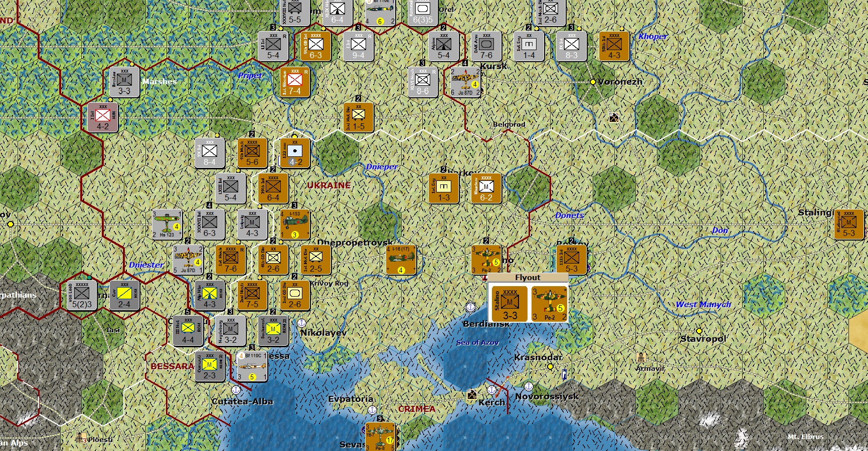The width and height of the screenshot is (868, 451).
Task: Select the 4th GD Div 2-6 counter
Action: (273, 260)
